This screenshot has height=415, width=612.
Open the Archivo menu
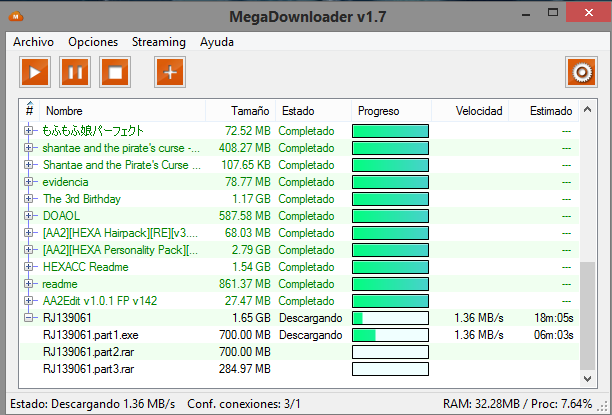coord(34,42)
